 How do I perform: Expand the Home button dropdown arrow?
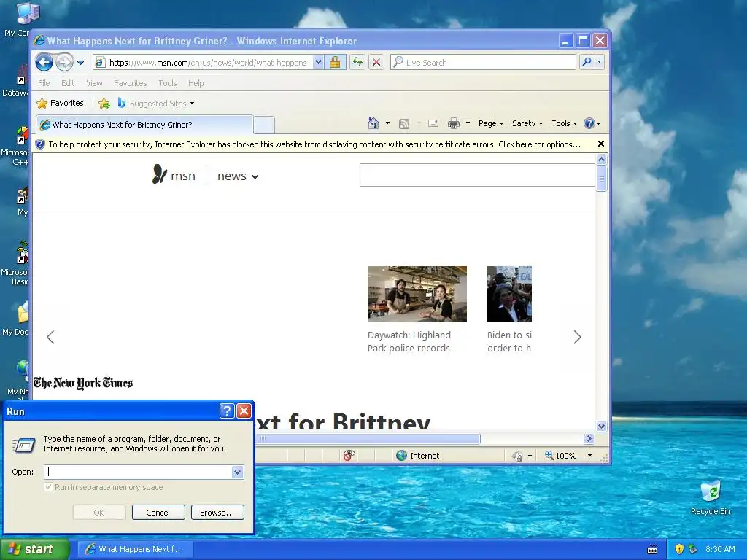click(x=388, y=123)
